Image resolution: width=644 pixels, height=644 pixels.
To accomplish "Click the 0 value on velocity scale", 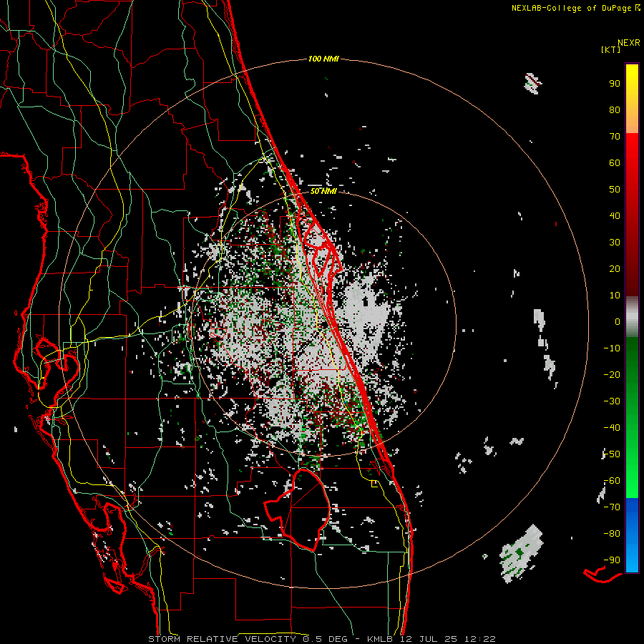I will (618, 321).
